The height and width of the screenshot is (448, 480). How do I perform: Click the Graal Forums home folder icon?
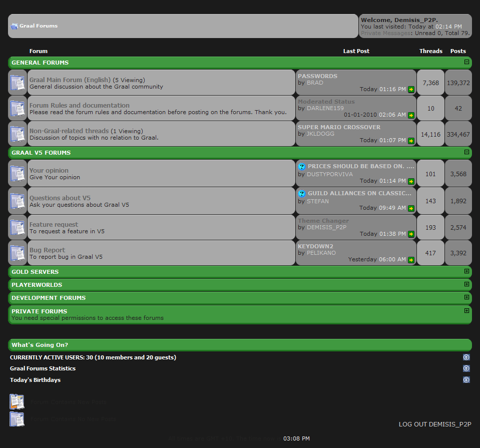tap(14, 27)
